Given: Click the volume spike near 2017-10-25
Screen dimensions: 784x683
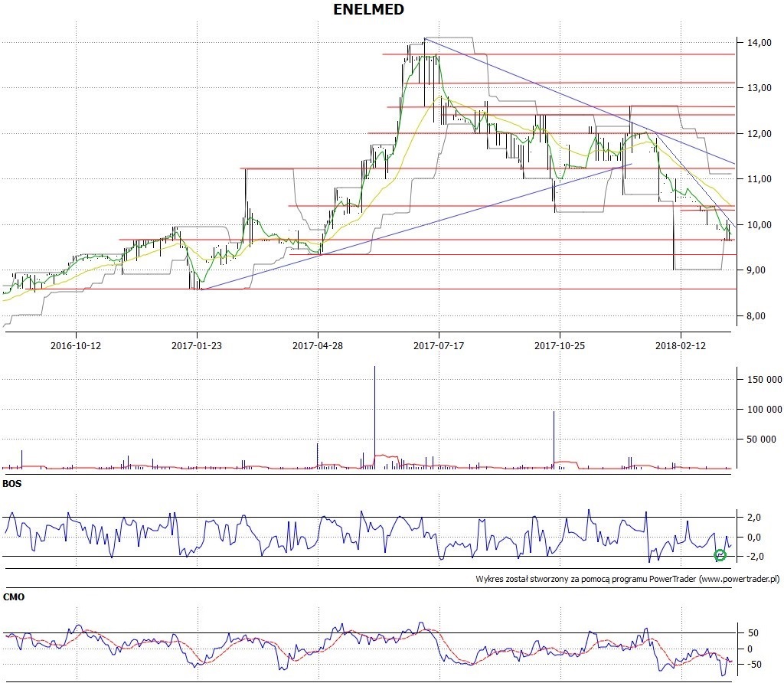Looking at the screenshot, I should (554, 440).
